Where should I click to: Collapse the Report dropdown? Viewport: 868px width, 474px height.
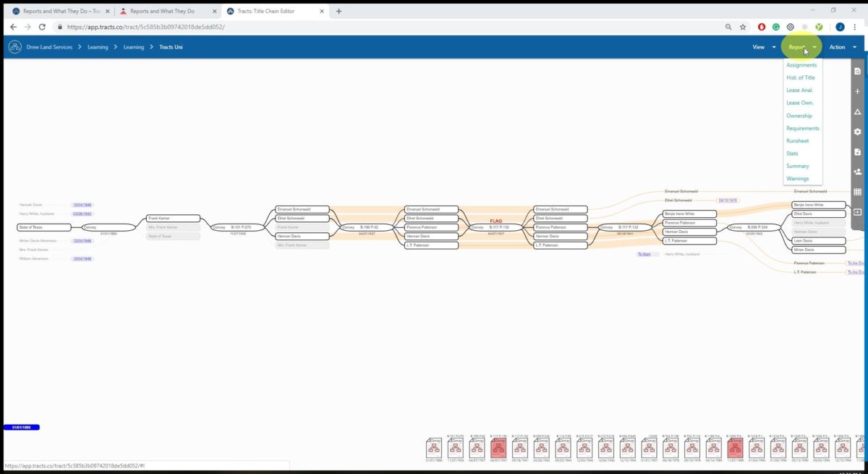pos(803,47)
